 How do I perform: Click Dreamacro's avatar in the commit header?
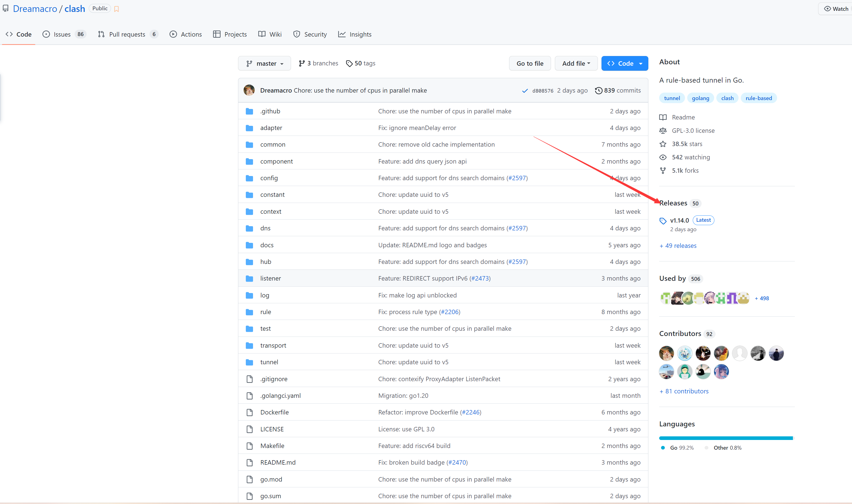249,90
